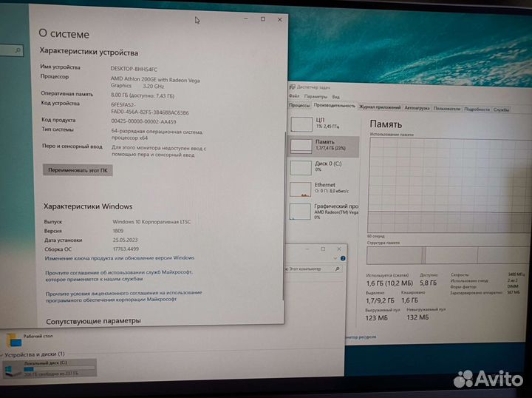Click the Рабочий стол folder icon in Explorer

click(x=14, y=340)
